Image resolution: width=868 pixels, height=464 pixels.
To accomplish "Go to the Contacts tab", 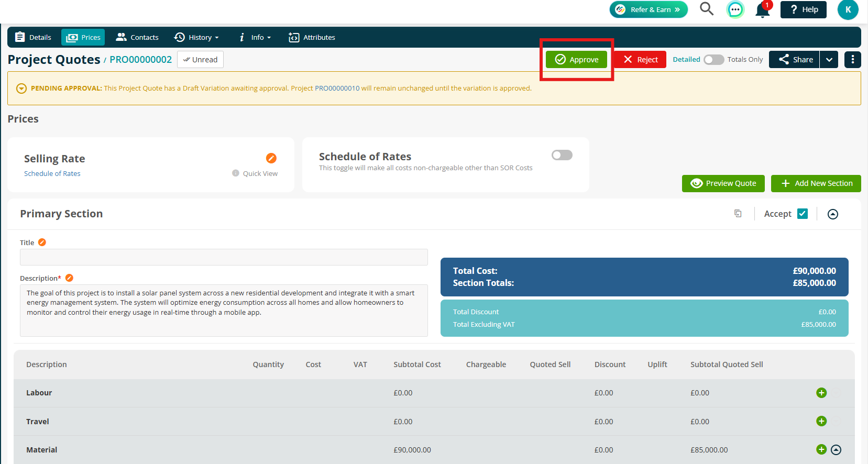I will 137,37.
